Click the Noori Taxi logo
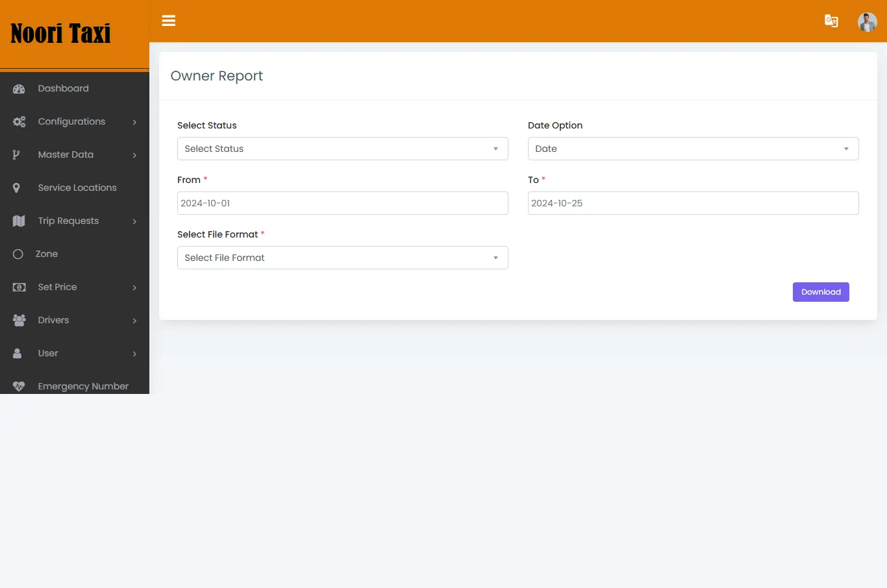This screenshot has height=588, width=887. click(x=60, y=33)
